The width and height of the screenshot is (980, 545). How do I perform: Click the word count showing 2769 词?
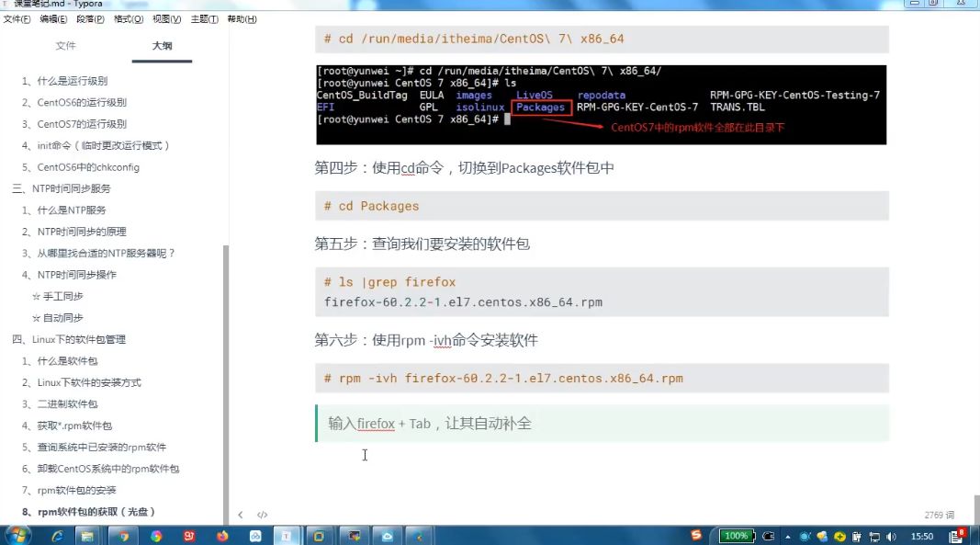point(939,515)
